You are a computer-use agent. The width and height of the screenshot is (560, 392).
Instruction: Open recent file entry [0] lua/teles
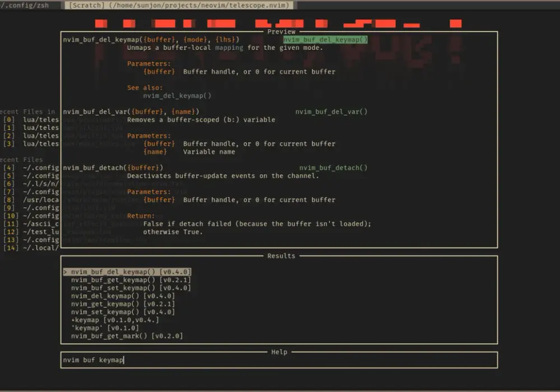point(31,120)
